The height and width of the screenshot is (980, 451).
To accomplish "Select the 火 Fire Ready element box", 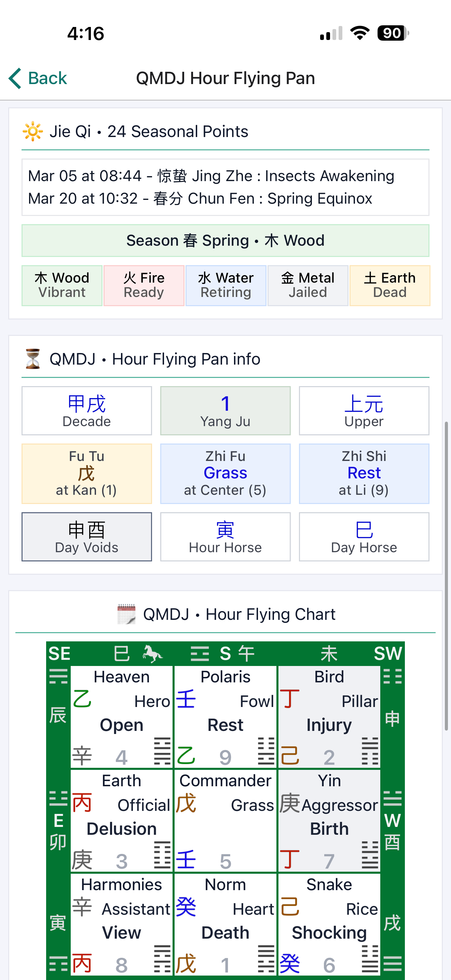I will tap(144, 285).
